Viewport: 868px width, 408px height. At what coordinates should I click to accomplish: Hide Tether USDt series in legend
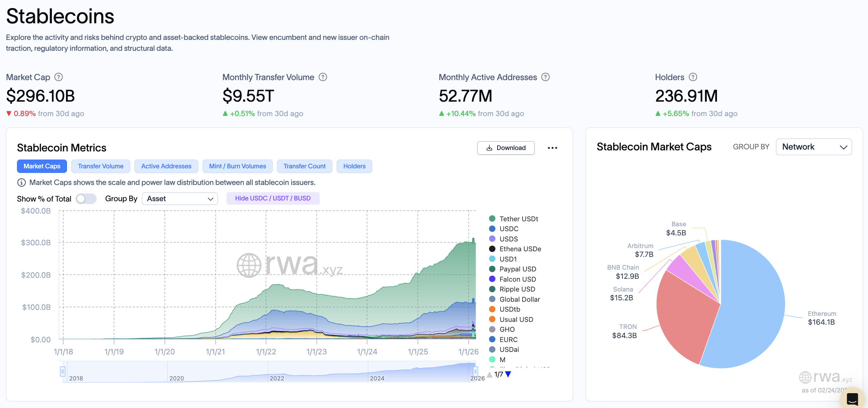click(x=518, y=219)
